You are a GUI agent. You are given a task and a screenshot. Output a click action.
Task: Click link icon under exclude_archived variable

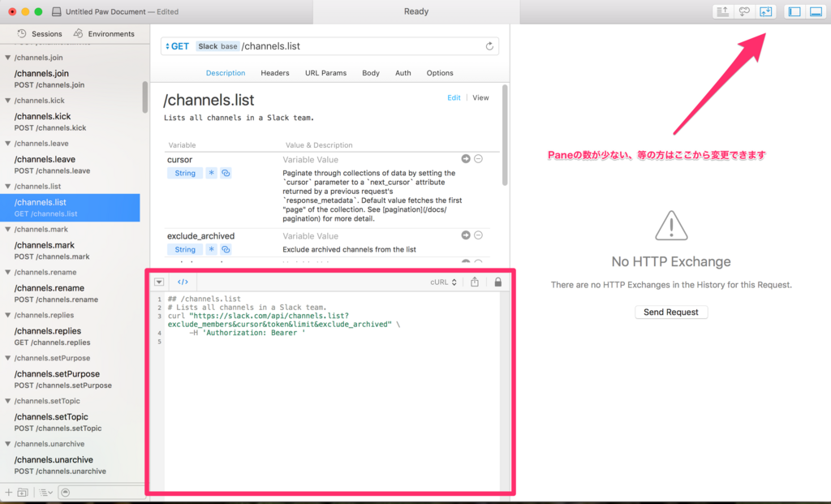[226, 249]
